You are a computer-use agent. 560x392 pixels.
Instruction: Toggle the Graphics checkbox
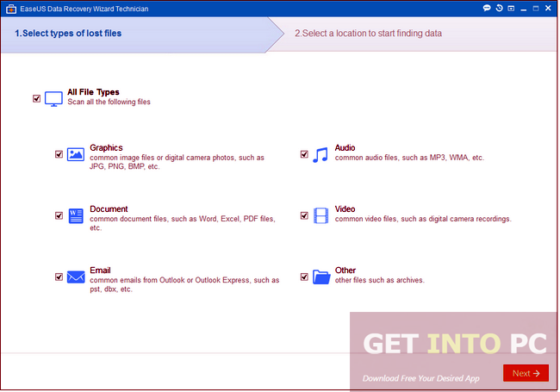click(59, 155)
